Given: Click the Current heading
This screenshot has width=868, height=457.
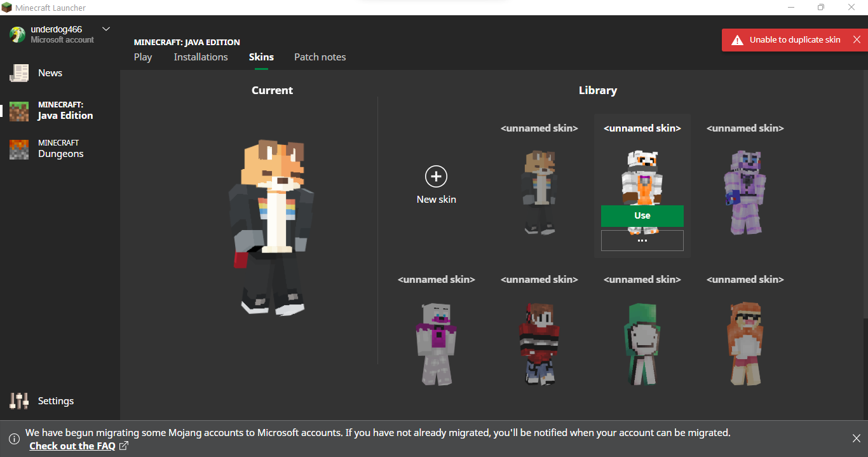Looking at the screenshot, I should (272, 90).
